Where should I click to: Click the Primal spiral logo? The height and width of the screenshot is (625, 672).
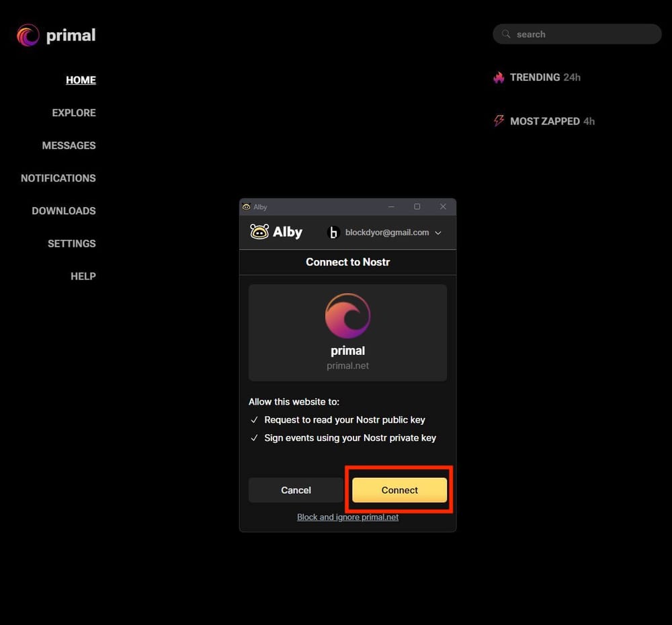27,34
